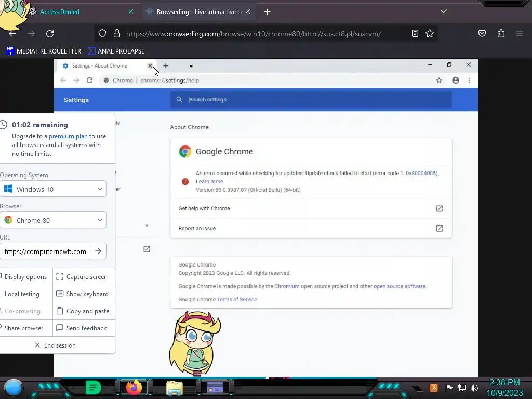Bookmark this page with Firefox star
Viewport: 532px width, 399px height.
(430, 33)
